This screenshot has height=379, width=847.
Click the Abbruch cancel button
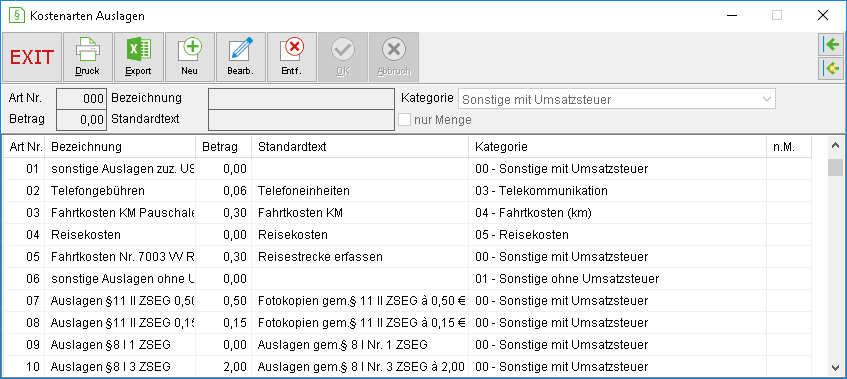[394, 57]
